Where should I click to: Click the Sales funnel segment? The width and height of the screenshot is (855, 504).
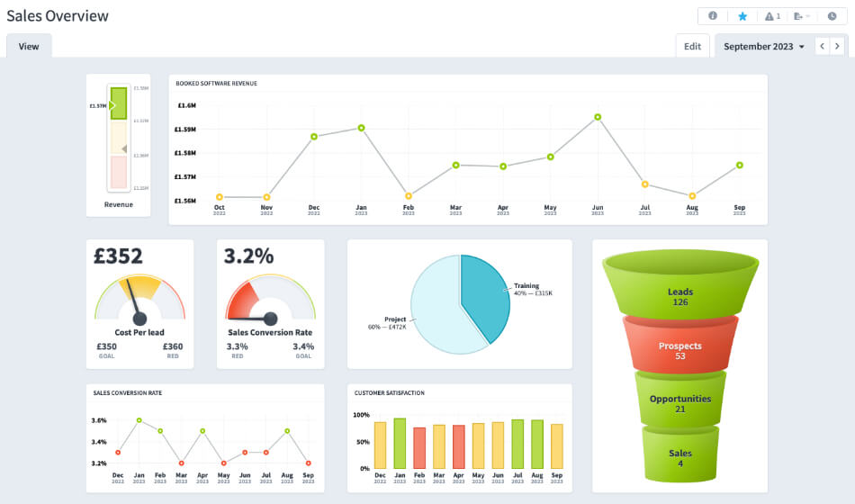point(680,454)
